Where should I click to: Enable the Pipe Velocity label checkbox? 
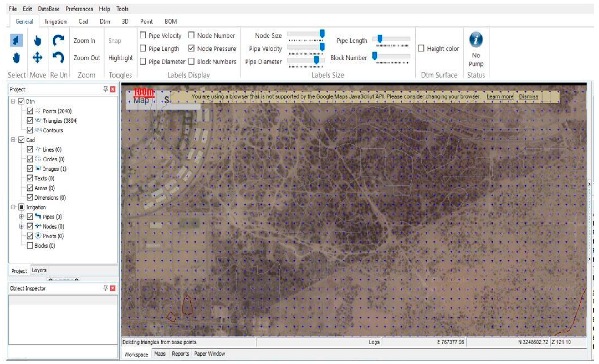(143, 35)
